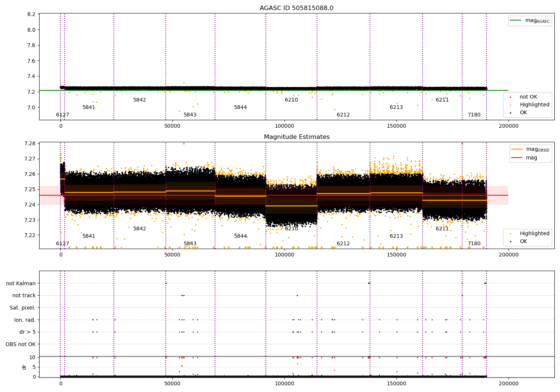This screenshot has height=392, width=560.
Task: Click the 7.28 y-axis tick in middle plot
Action: 30,143
